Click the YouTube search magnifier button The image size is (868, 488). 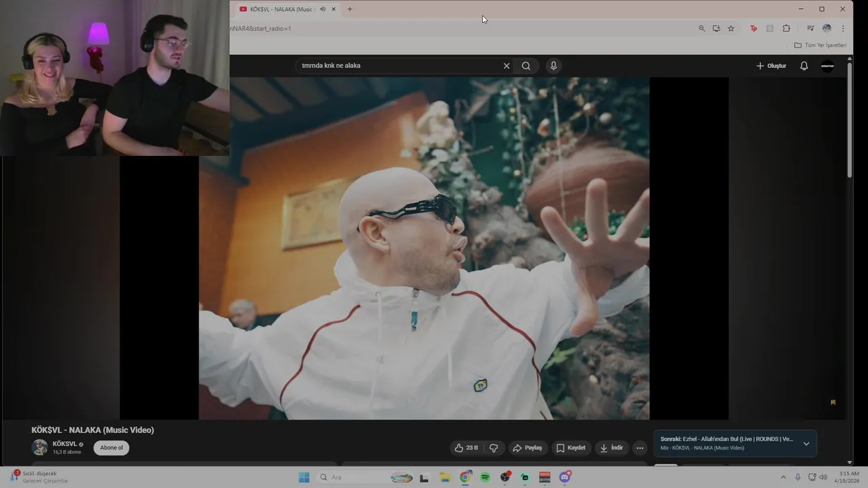click(x=526, y=66)
